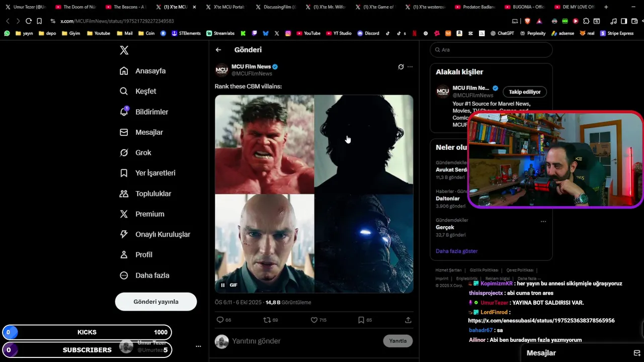Open post more options menu

click(x=410, y=66)
